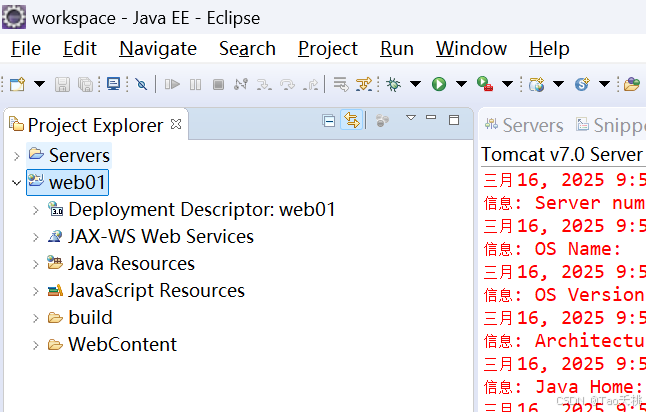Select the WebContent folder
The image size is (646, 412).
(112, 344)
